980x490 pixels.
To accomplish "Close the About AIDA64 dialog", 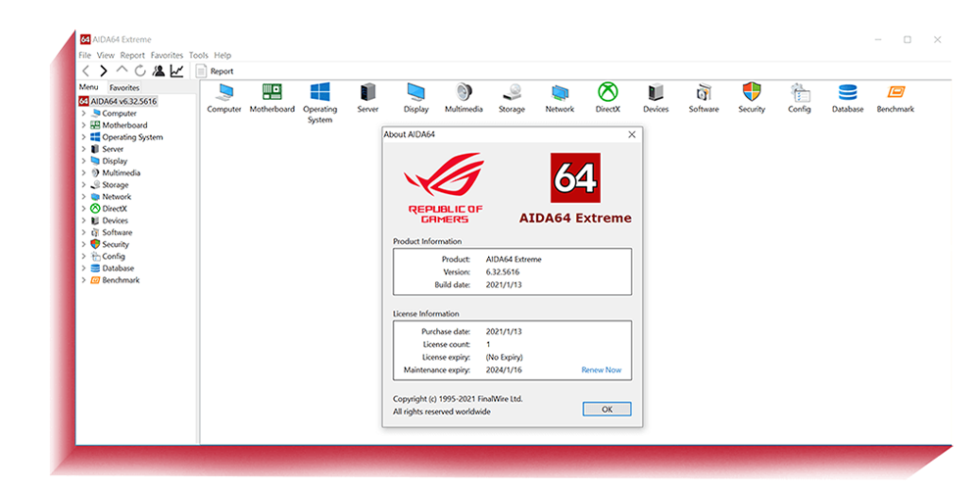I will coord(631,134).
